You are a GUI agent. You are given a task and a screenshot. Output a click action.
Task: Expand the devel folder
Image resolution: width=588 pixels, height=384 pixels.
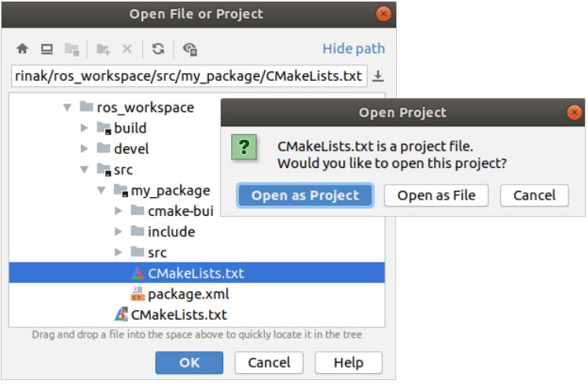pos(85,148)
